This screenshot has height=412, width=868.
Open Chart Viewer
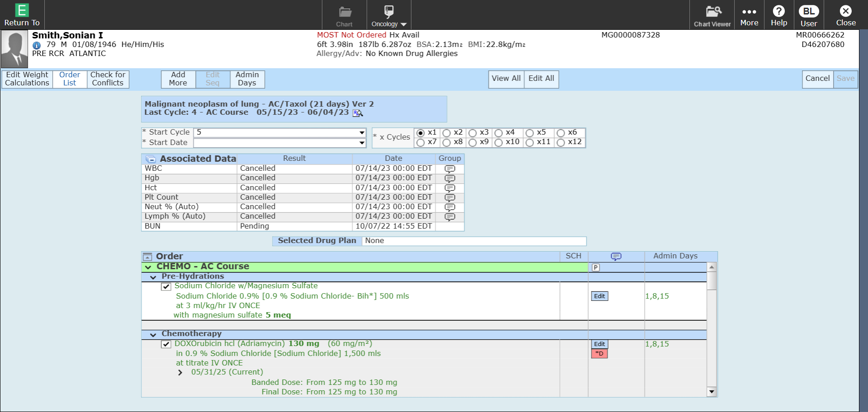(712, 15)
